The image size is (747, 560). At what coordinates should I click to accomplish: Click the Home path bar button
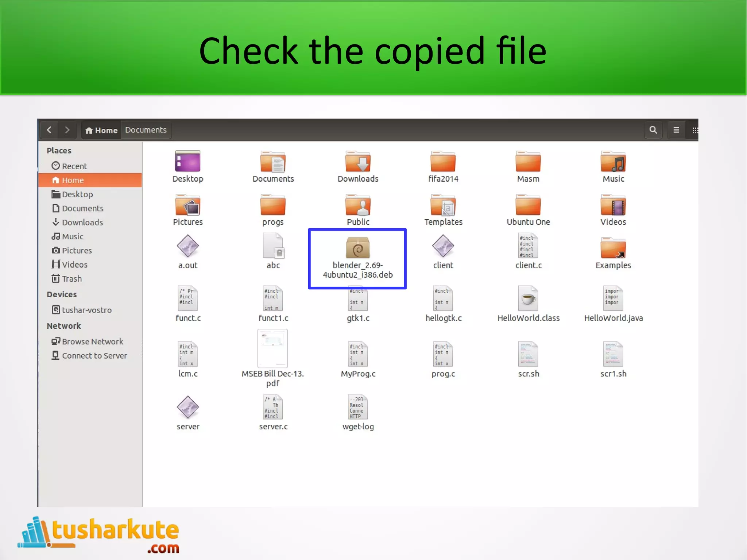(x=101, y=130)
